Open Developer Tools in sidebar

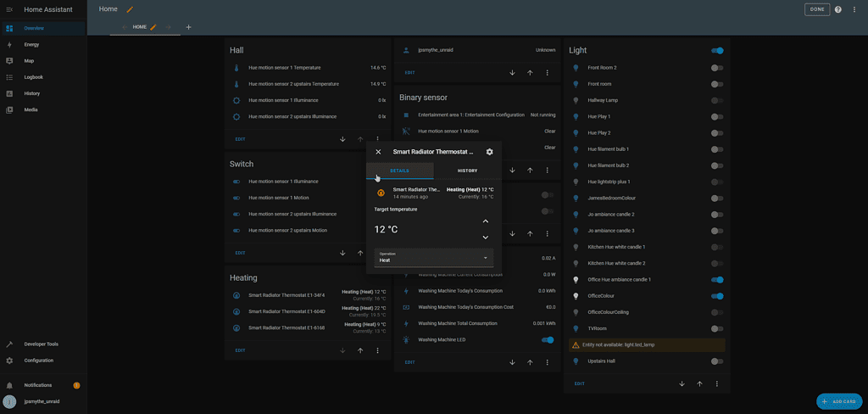(x=41, y=344)
